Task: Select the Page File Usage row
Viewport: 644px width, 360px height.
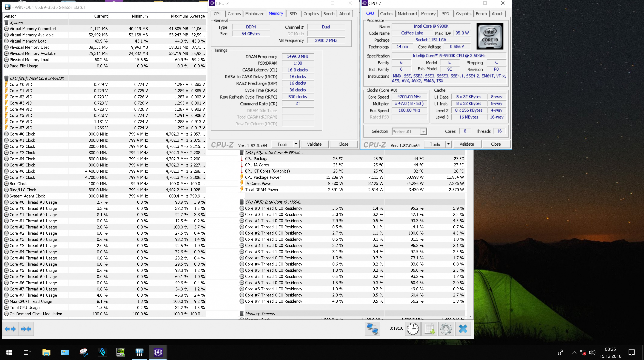Action: (105, 66)
